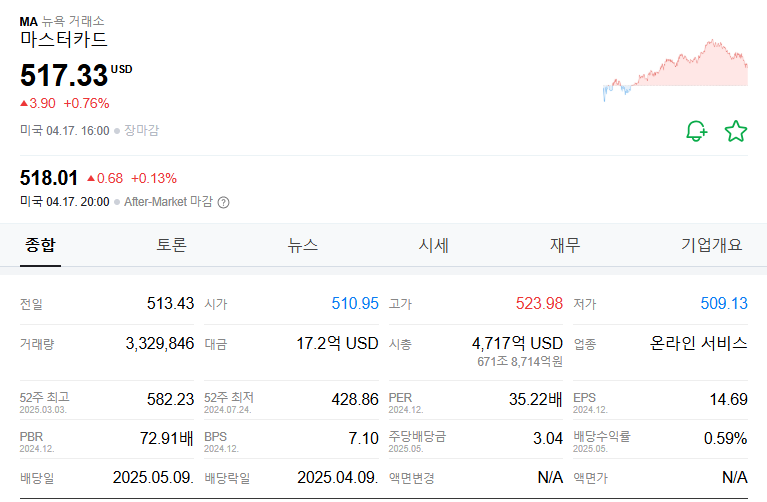Click the ex-dividend date 2025.04.09.

338,478
